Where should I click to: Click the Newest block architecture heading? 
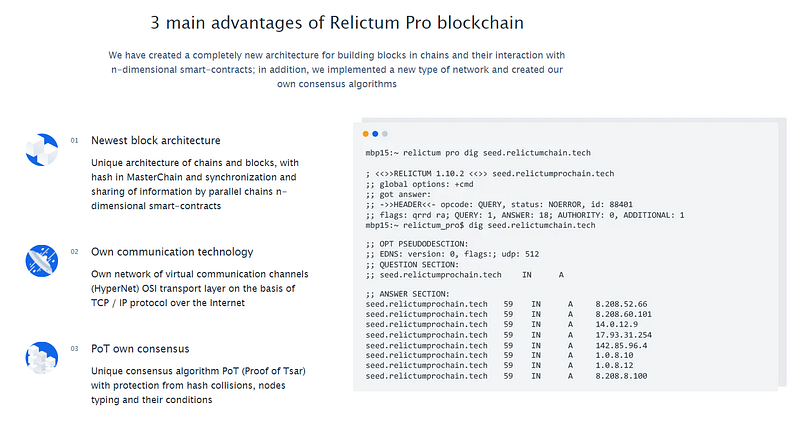tap(156, 140)
